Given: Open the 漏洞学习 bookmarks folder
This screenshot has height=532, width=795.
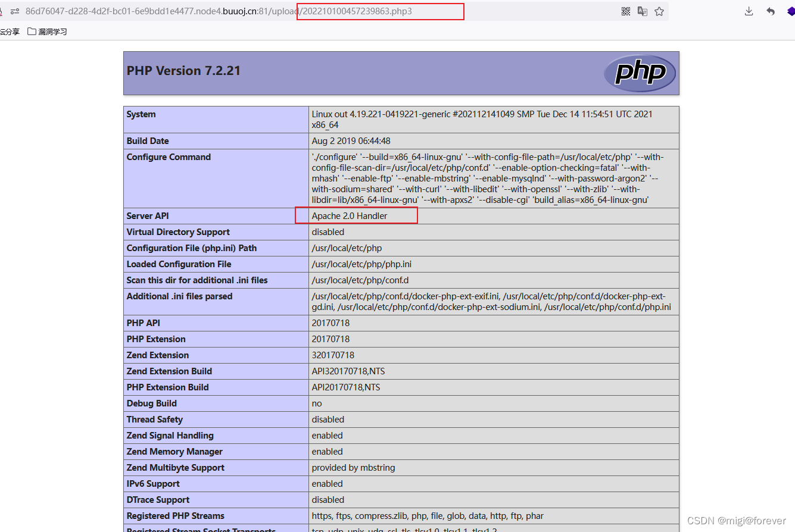Looking at the screenshot, I should (48, 32).
